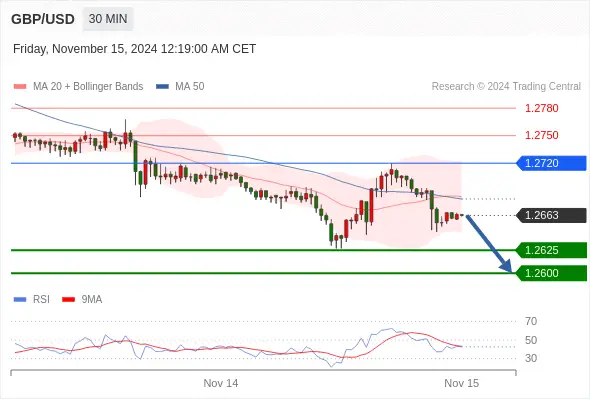Click the green 1.2625 support price tag
This screenshot has width=590, height=400.
tap(552, 250)
